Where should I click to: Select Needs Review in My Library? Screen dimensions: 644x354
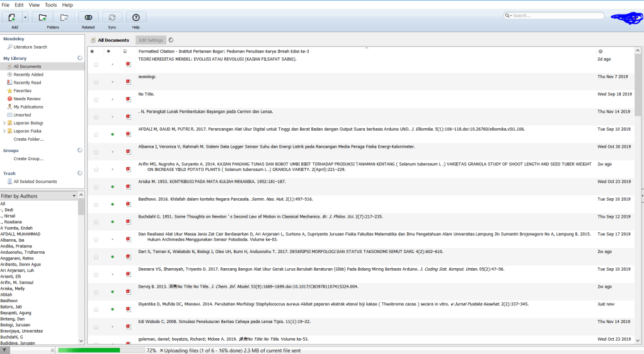click(x=26, y=98)
